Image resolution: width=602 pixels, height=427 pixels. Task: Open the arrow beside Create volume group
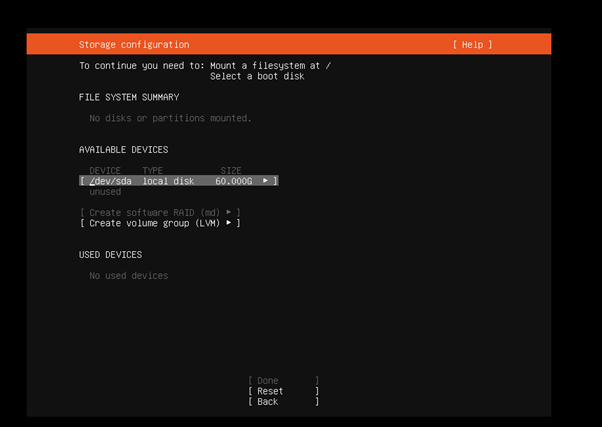[x=229, y=223]
